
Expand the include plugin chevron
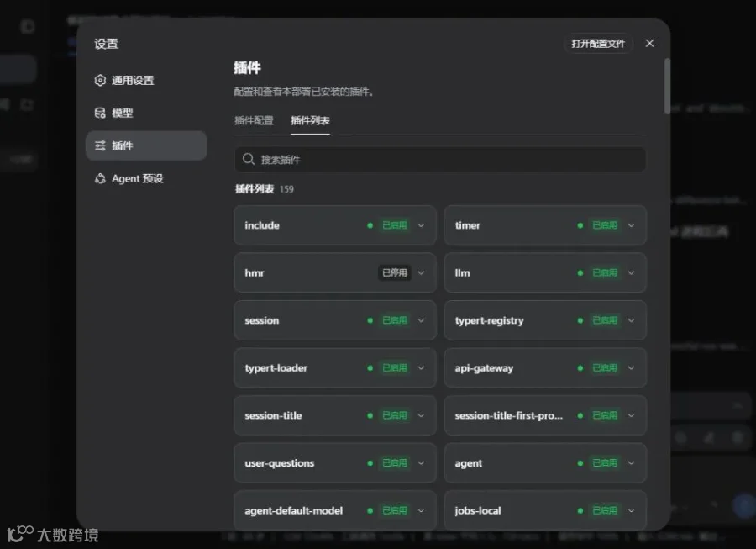point(421,225)
